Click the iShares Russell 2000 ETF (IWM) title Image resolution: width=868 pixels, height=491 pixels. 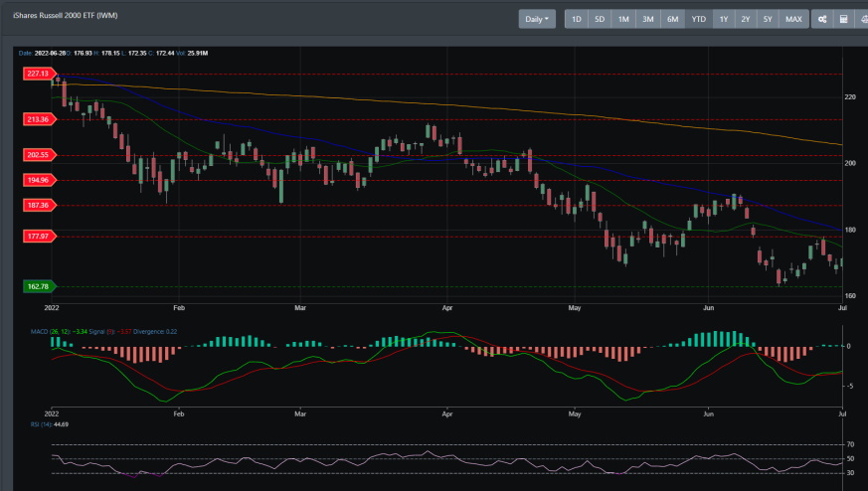click(x=66, y=16)
